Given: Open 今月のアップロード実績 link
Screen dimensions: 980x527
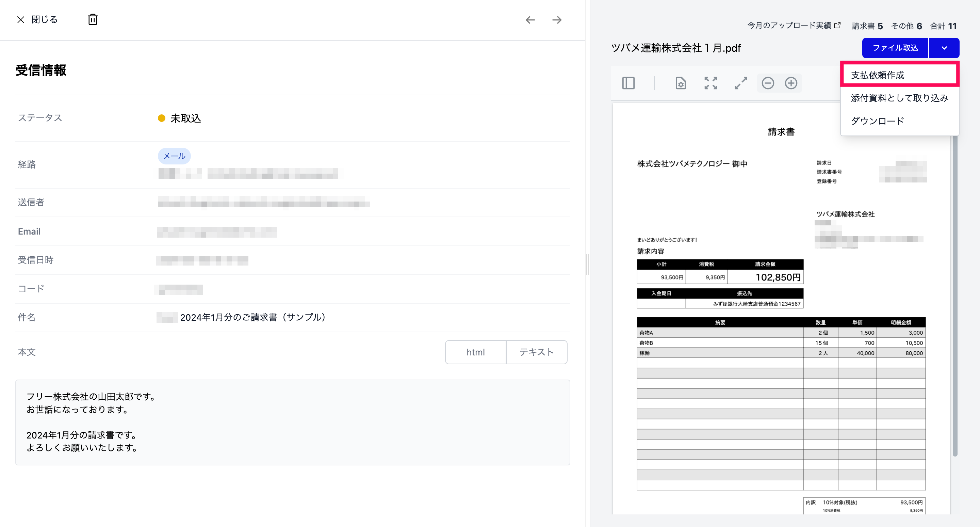Looking at the screenshot, I should pos(794,26).
